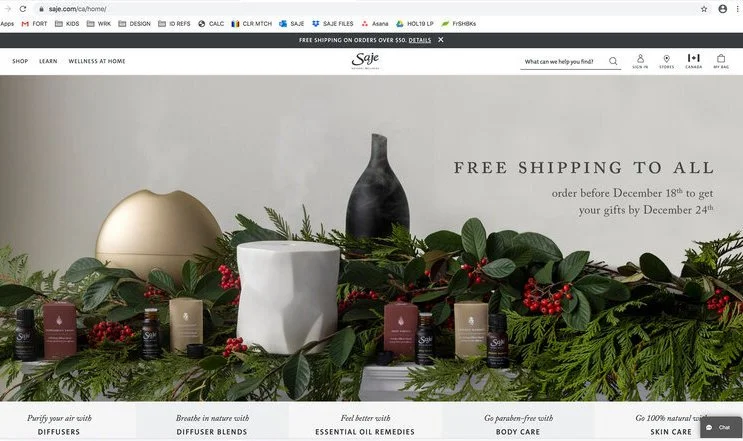Focus the 'What can we help you find?' search field

point(563,62)
